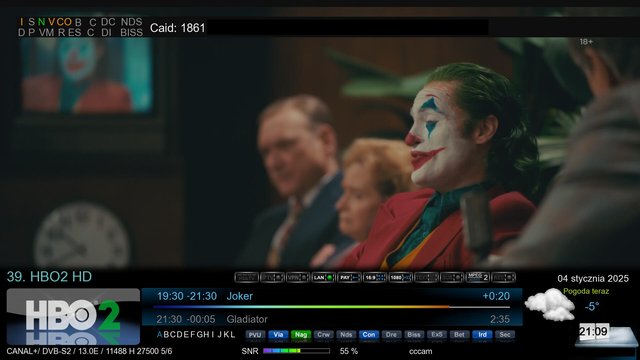Click the orange I indicator at top left

[21, 22]
